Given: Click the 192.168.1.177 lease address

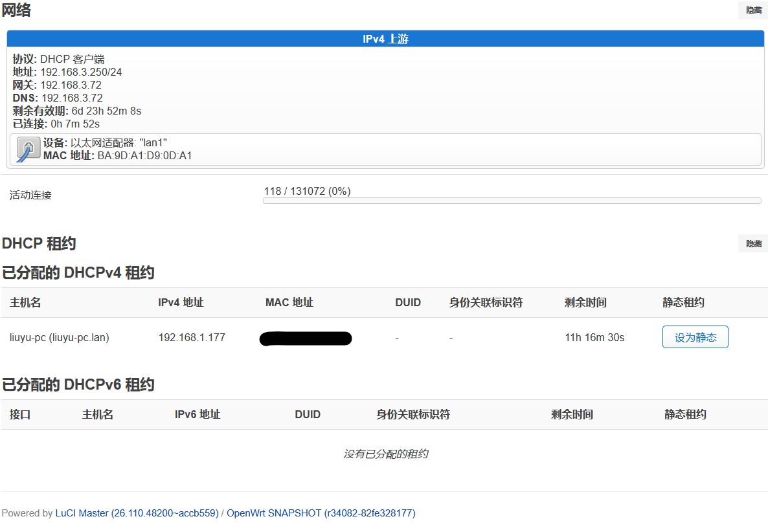Looking at the screenshot, I should point(192,337).
